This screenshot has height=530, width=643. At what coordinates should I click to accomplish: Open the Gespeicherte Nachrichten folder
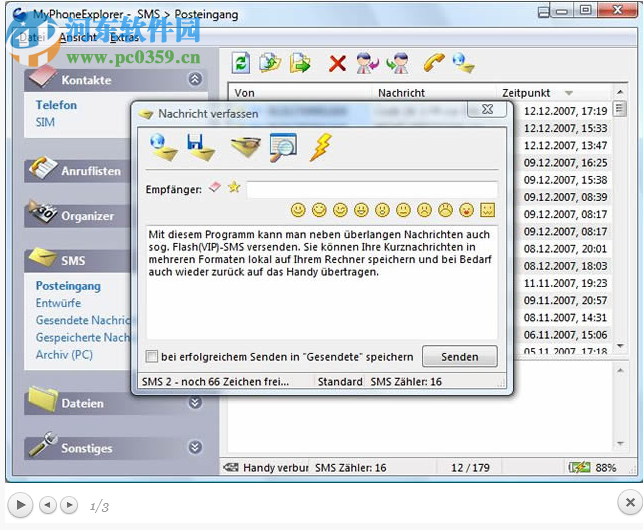tap(83, 337)
